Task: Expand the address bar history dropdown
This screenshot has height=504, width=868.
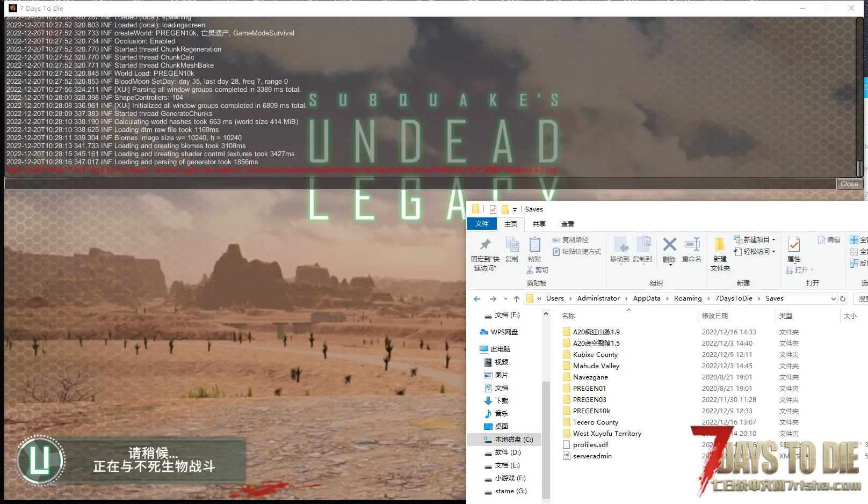Action: [833, 299]
